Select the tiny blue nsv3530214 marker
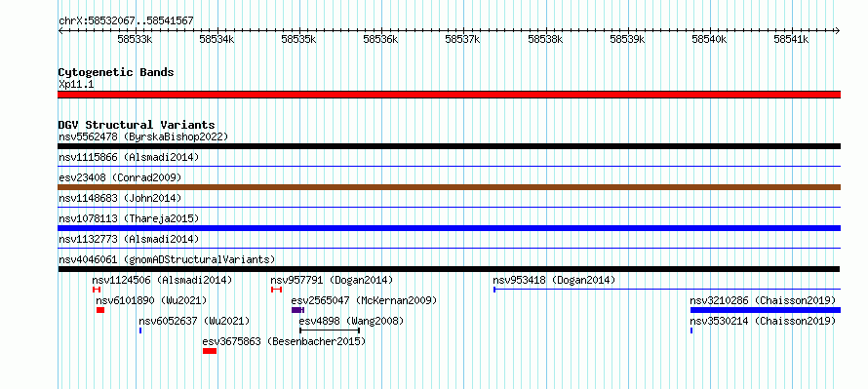The width and height of the screenshot is (868, 389). point(691,331)
